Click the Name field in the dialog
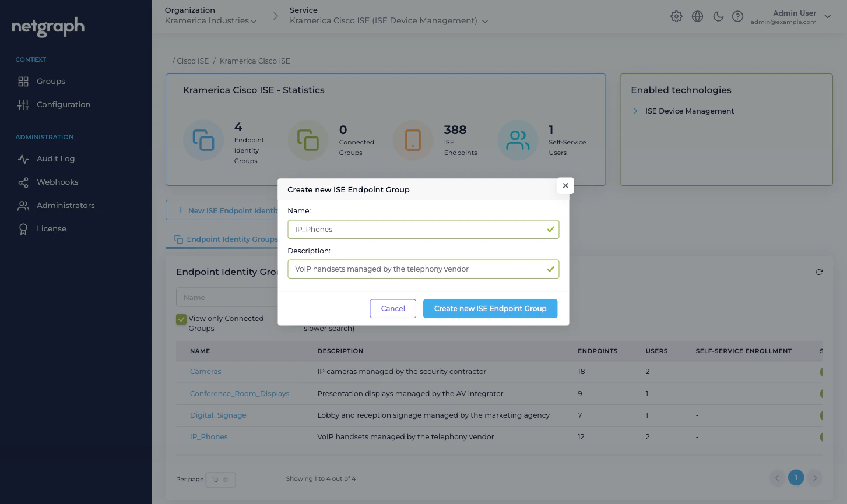 (x=423, y=229)
